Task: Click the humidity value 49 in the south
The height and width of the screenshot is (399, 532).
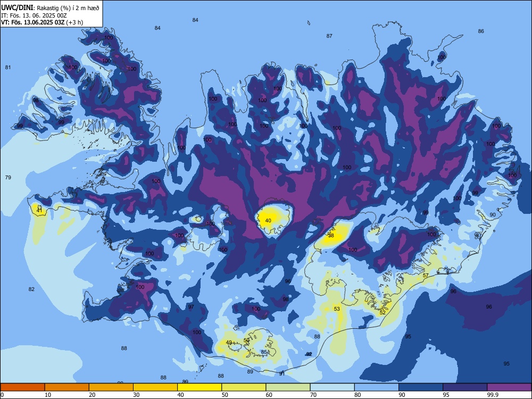Action: pyautogui.click(x=229, y=342)
